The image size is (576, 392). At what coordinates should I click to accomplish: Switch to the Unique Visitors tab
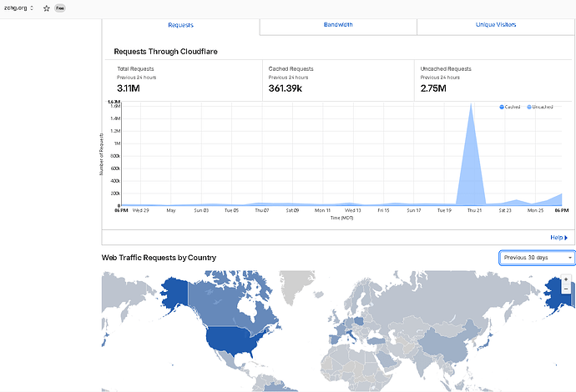coord(496,24)
